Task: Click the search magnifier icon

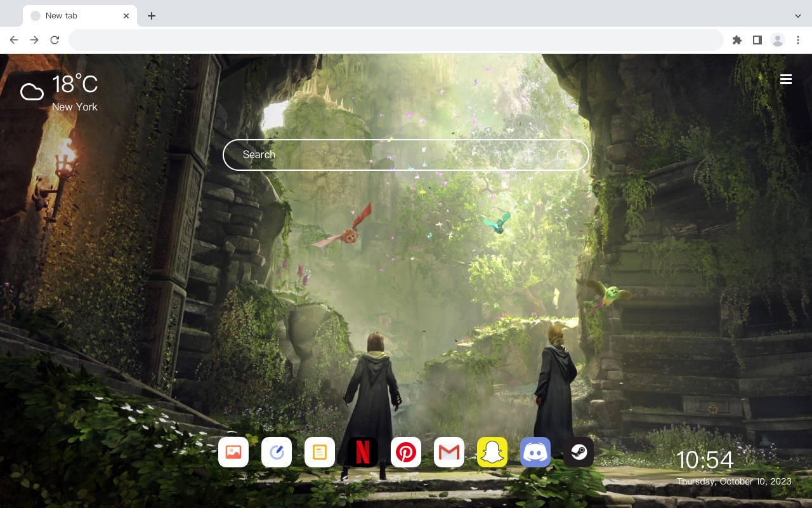Action: (562, 155)
